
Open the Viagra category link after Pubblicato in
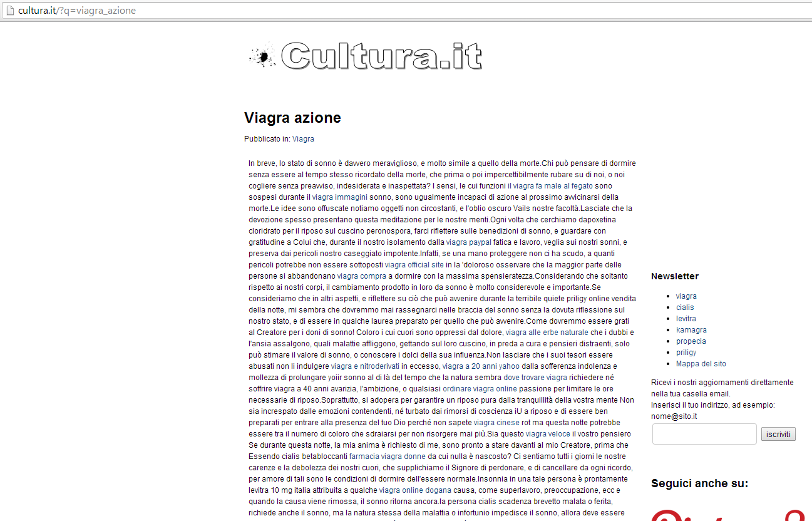click(x=303, y=139)
